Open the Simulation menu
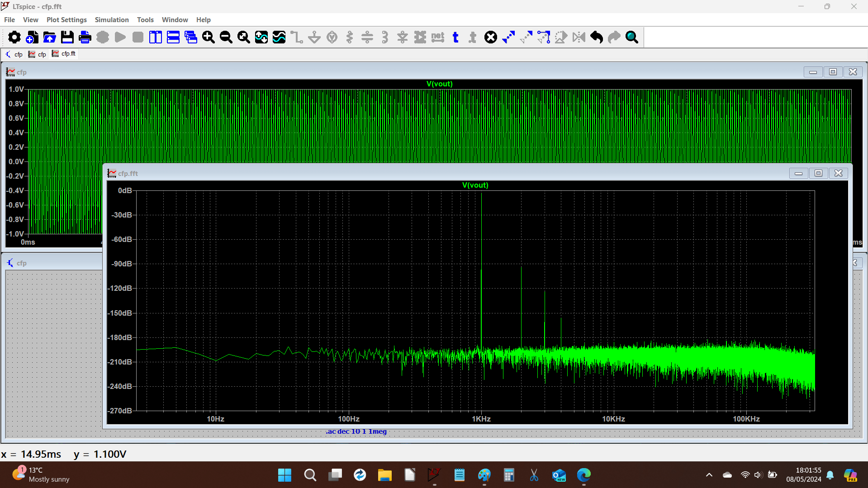 (x=112, y=20)
